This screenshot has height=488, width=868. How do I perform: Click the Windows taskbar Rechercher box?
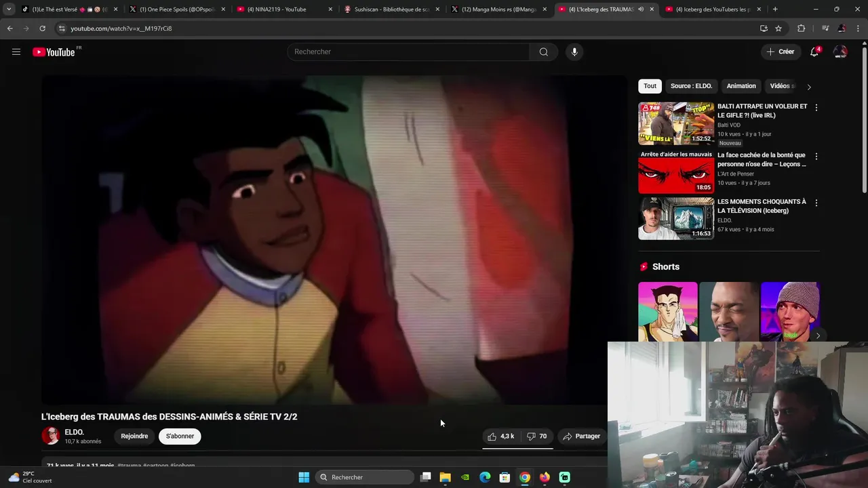365,477
